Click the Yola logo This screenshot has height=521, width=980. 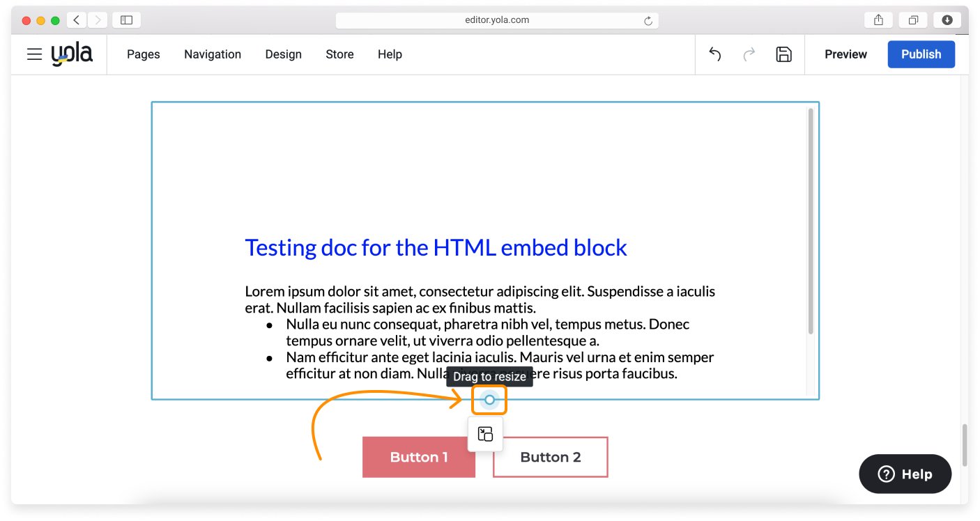pyautogui.click(x=72, y=54)
